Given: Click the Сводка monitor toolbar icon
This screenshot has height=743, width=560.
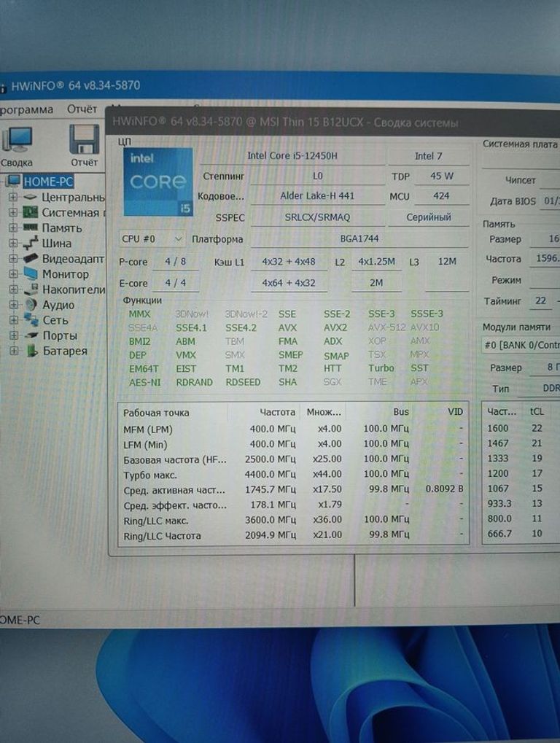Looking at the screenshot, I should click(x=17, y=139).
